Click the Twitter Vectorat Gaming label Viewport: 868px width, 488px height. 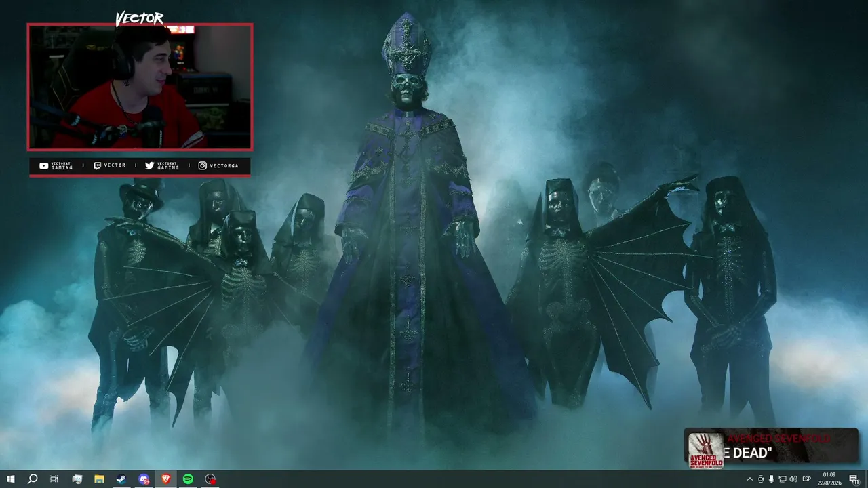162,165
